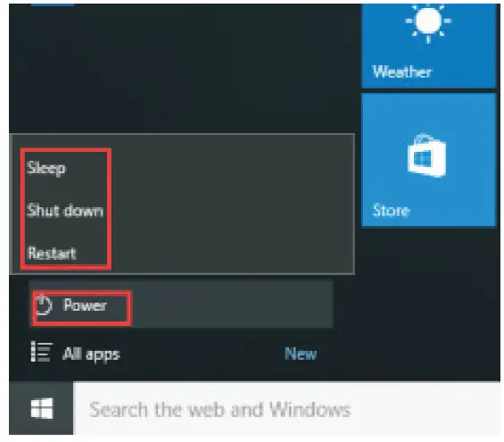Click the All apps list icon
The height and width of the screenshot is (442, 504).
pyautogui.click(x=41, y=352)
